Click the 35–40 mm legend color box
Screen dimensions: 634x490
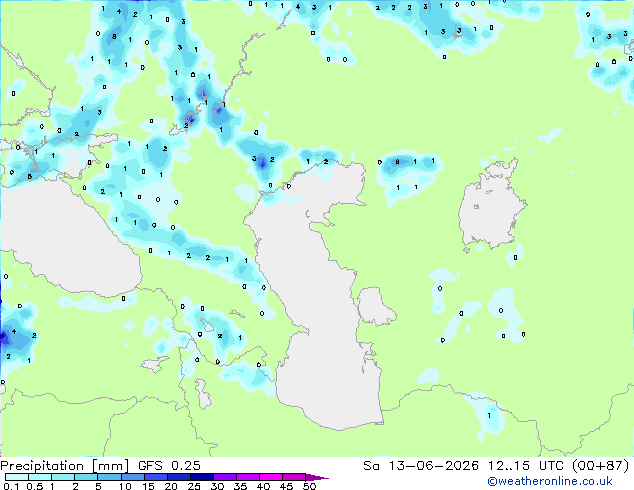248,477
